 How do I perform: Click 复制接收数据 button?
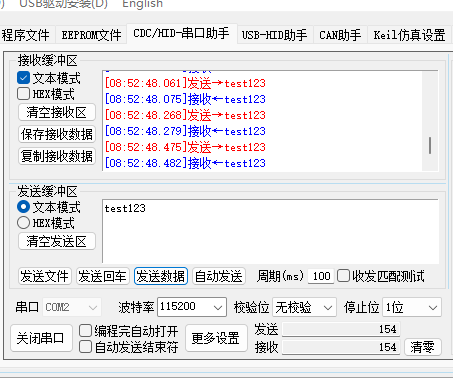click(57, 156)
